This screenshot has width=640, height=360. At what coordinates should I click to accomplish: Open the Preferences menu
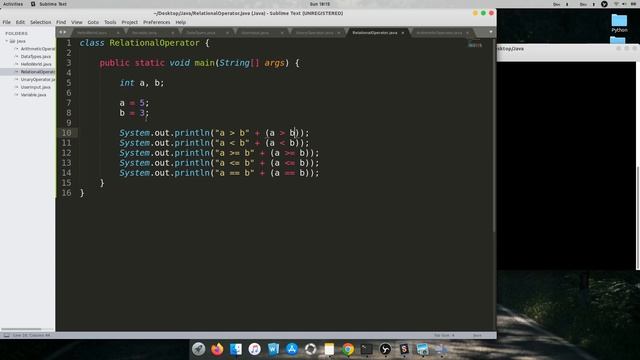coord(156,22)
